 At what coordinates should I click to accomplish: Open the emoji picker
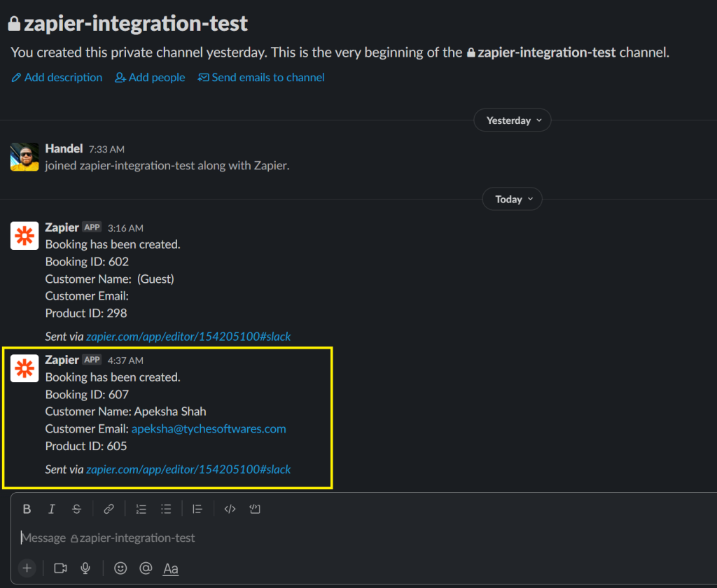click(120, 568)
